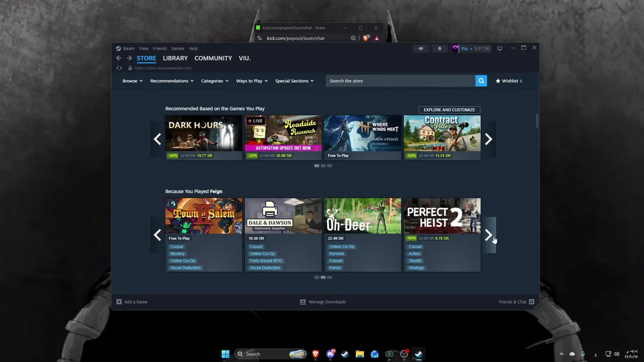Click the EXPLORE AND CUSTOMIZE button
The image size is (644, 362).
pos(449,110)
